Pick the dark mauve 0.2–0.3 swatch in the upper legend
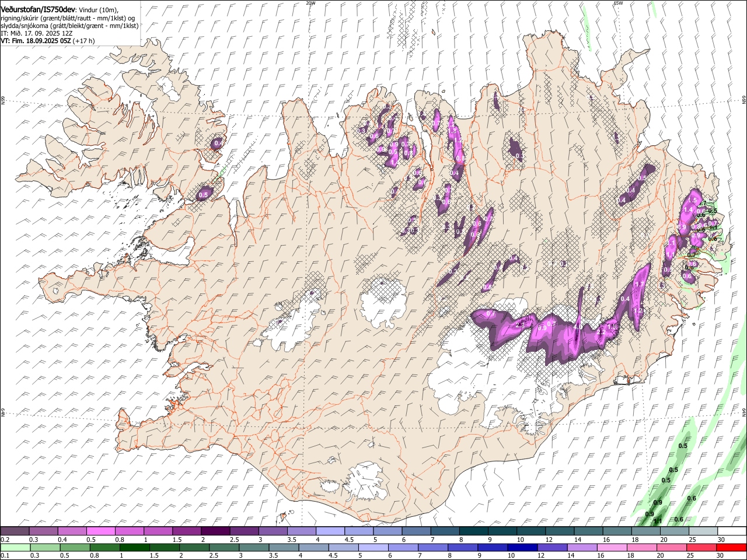 click(15, 531)
